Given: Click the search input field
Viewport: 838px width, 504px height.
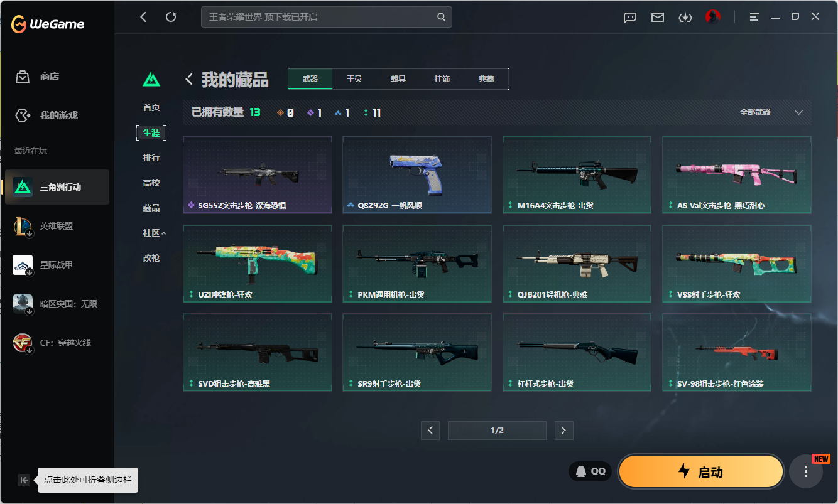Looking at the screenshot, I should click(x=320, y=17).
